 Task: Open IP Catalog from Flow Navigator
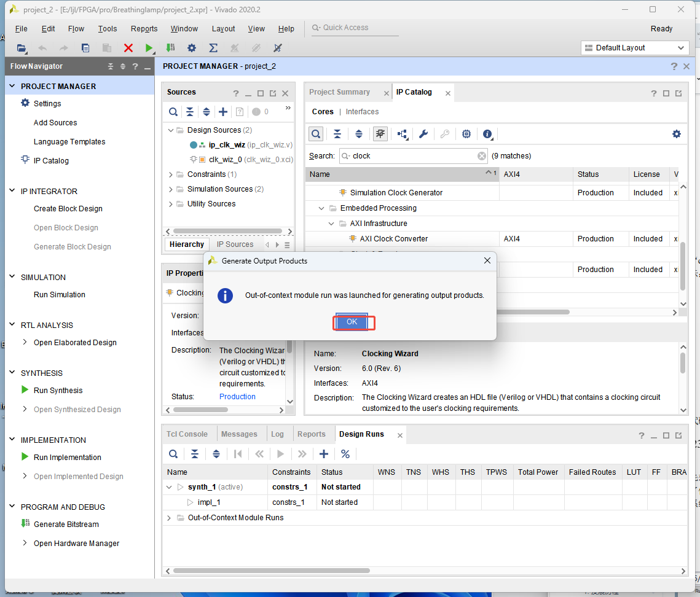51,161
